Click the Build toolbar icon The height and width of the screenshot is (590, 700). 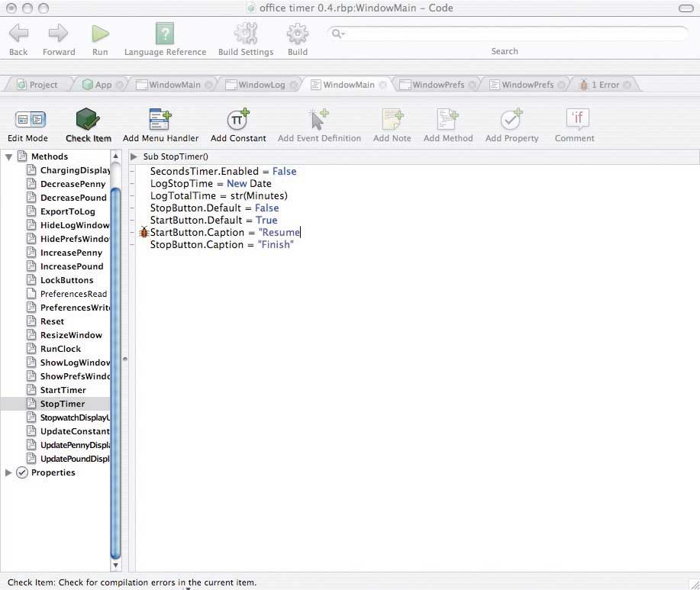coord(297,34)
